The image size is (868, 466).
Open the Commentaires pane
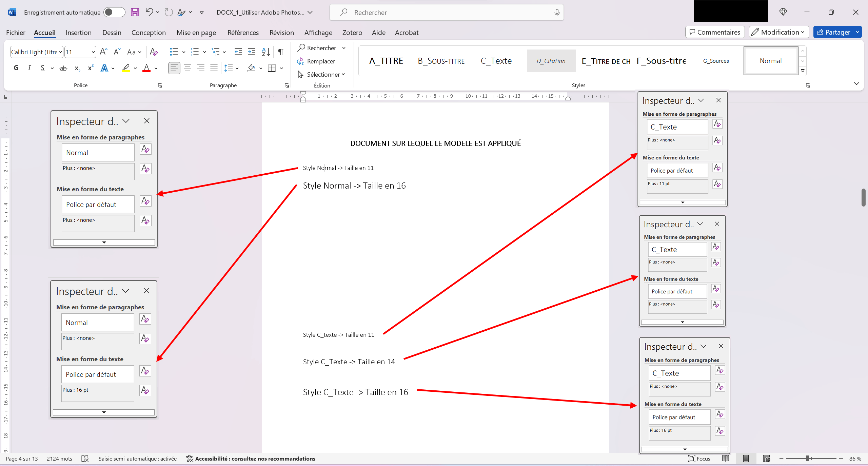pyautogui.click(x=715, y=32)
